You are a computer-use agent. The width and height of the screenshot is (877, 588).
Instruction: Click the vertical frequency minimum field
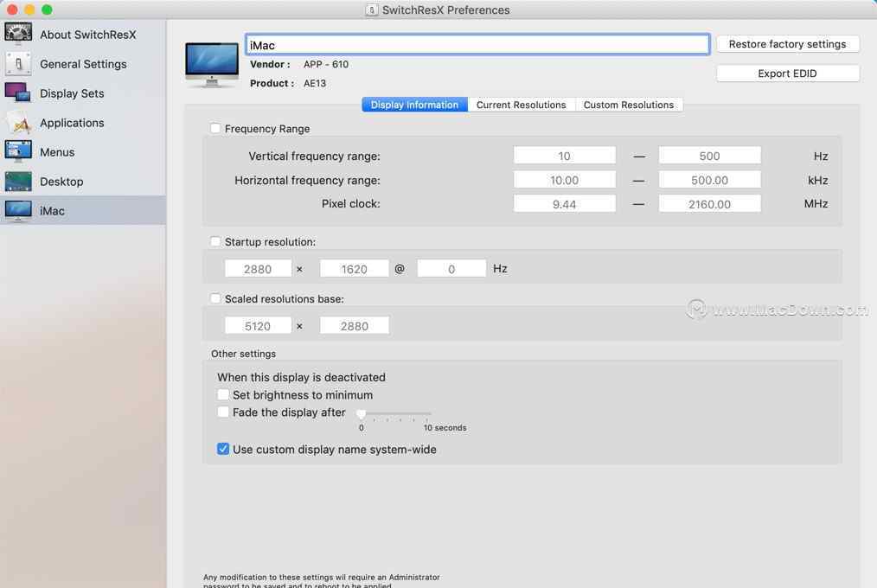pyautogui.click(x=565, y=156)
